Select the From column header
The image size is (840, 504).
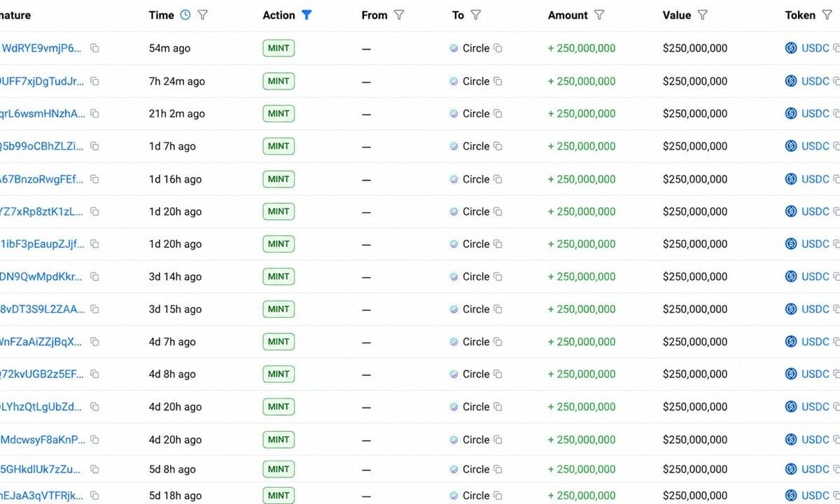[x=374, y=15]
